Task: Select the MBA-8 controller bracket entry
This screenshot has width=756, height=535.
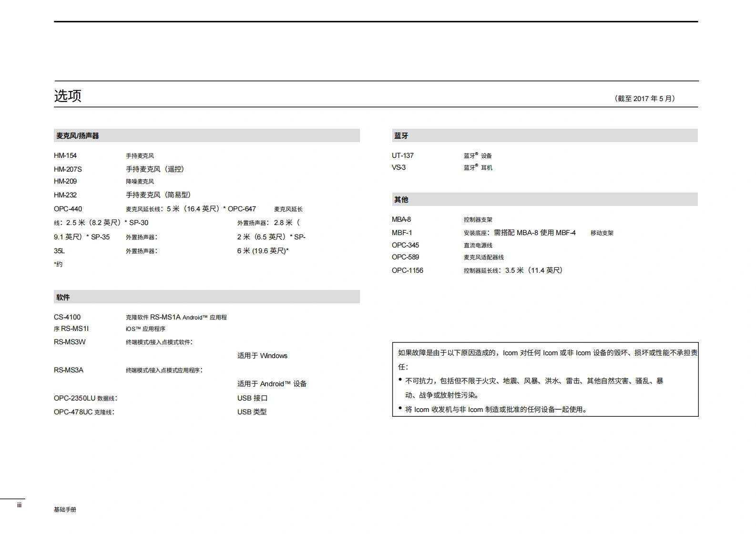Action: (401, 219)
